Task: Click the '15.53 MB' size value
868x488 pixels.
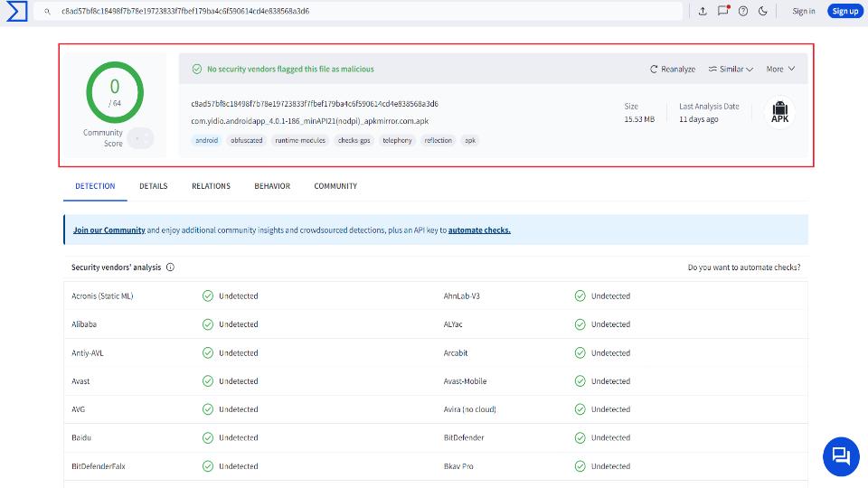Action: click(x=639, y=119)
